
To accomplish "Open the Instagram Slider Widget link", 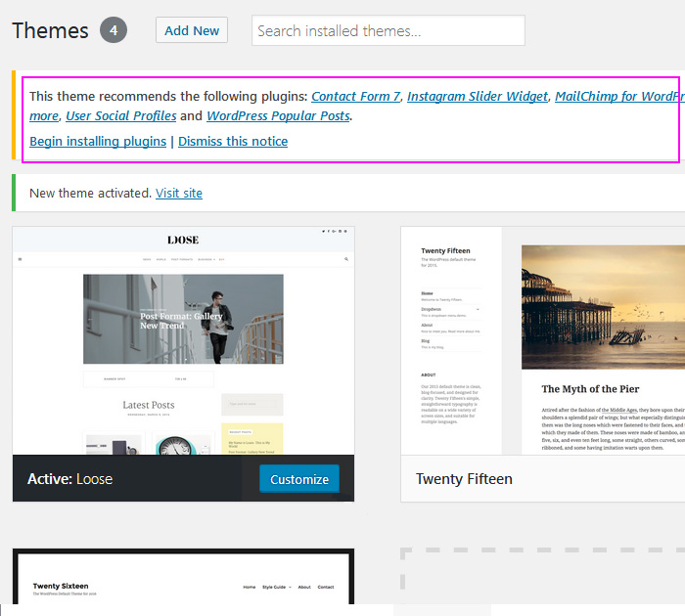I will [x=478, y=96].
